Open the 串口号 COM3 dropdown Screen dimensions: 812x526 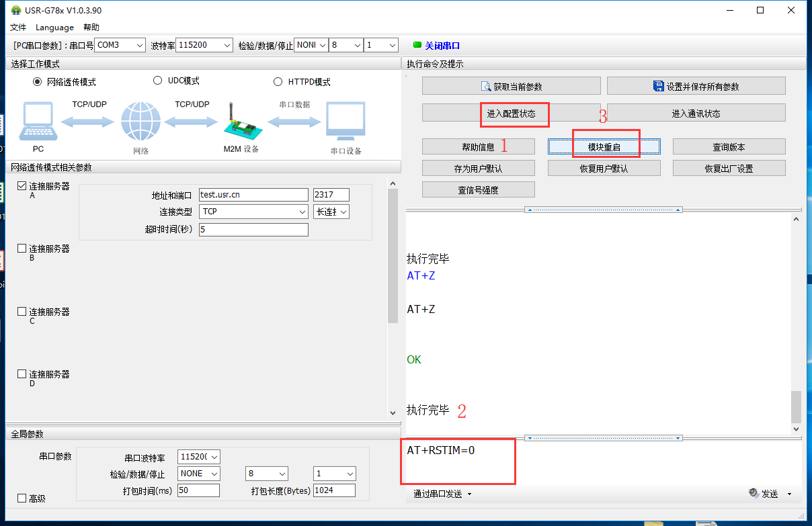(x=120, y=45)
